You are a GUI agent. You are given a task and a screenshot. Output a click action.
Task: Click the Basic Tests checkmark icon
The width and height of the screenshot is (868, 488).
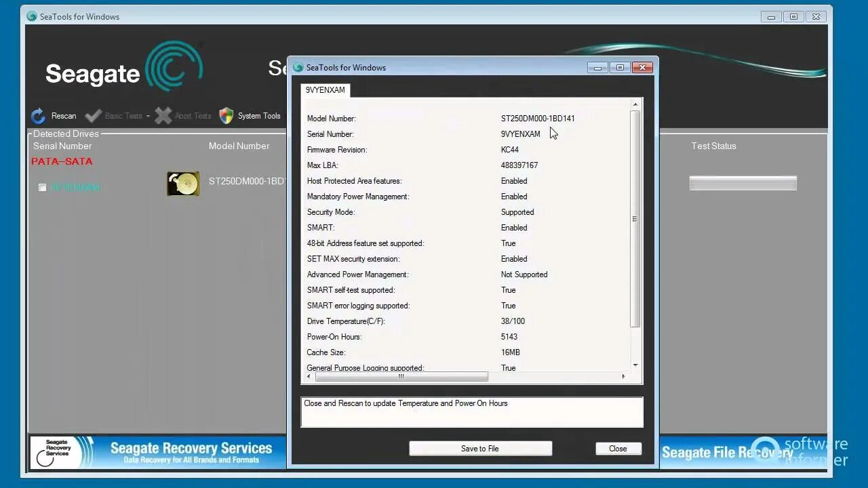[94, 116]
